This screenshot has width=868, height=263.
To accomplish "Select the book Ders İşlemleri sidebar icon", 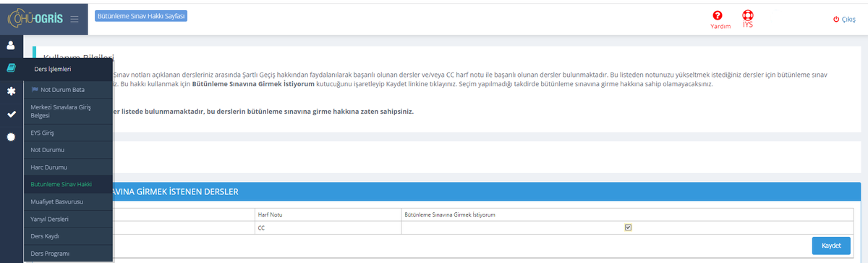I will point(11,68).
